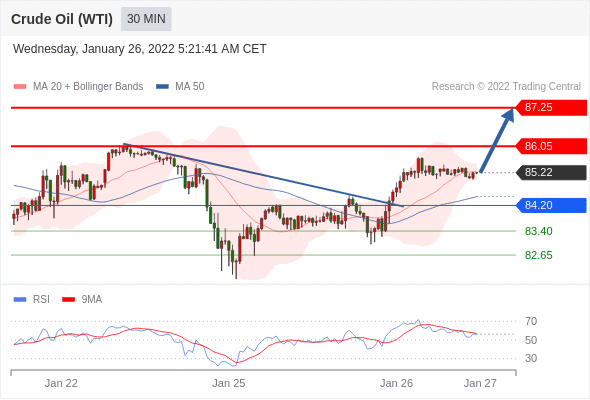Click the RSI legend swatch

click(x=20, y=300)
